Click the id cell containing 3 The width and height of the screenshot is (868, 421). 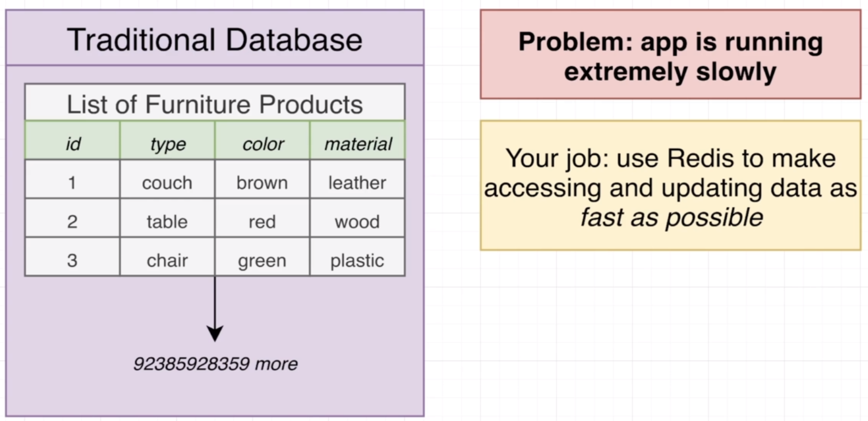tap(72, 260)
